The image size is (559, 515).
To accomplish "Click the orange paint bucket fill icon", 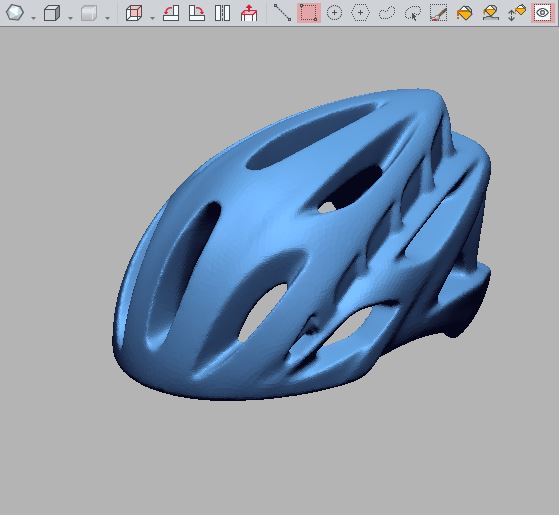I will coord(465,13).
